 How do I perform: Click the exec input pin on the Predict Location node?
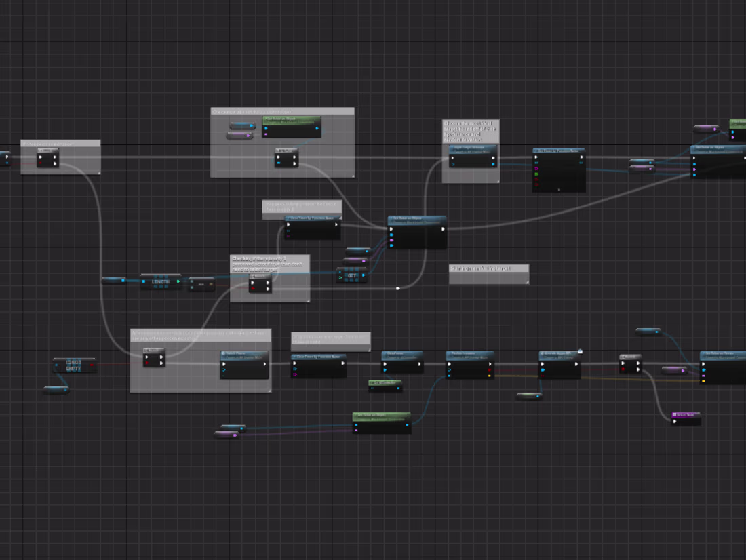coord(448,363)
